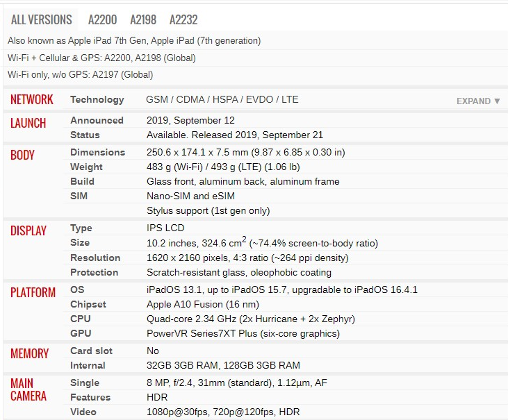Click the Apple A10 Fusion chipset value
Image resolution: width=508 pixels, height=420 pixels.
point(203,305)
